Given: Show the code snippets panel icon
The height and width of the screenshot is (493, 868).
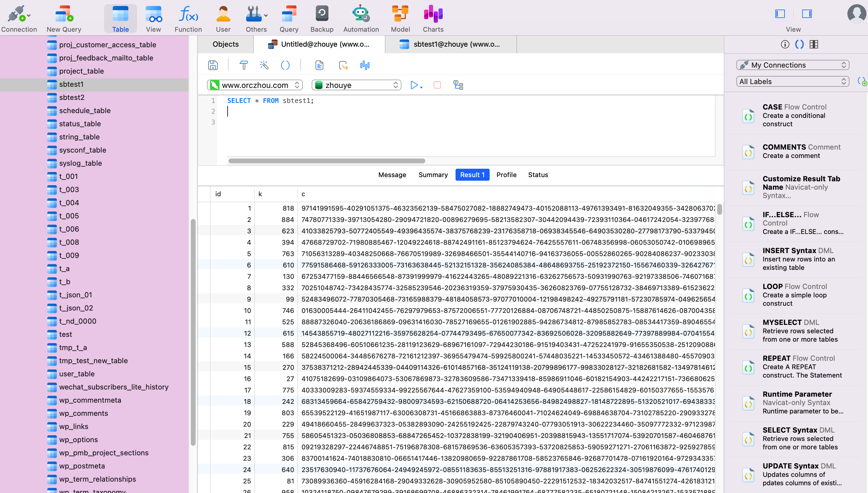Looking at the screenshot, I should pyautogui.click(x=799, y=44).
